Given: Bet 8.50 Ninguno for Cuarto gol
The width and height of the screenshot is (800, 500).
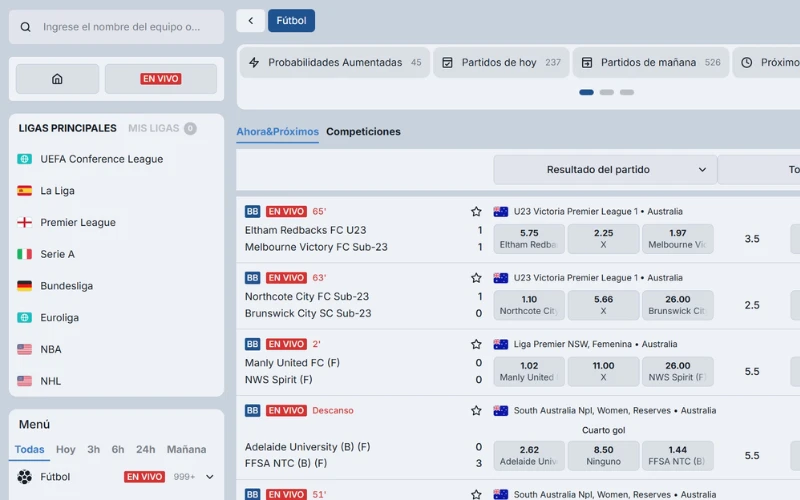Looking at the screenshot, I should pyautogui.click(x=603, y=456).
